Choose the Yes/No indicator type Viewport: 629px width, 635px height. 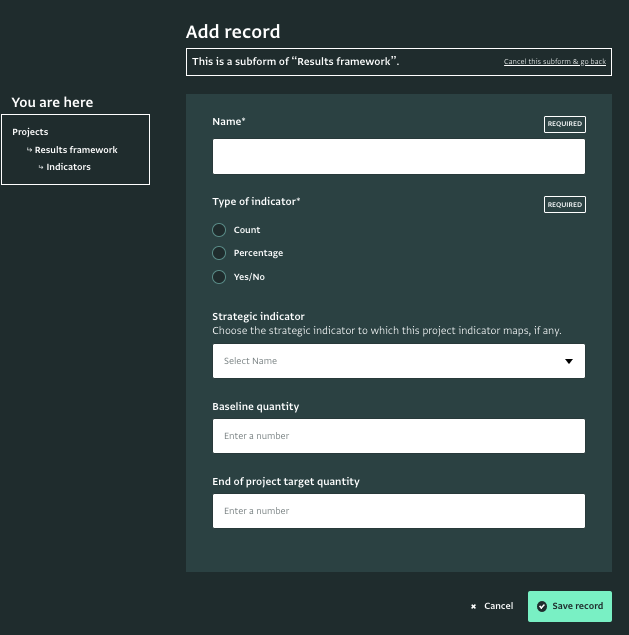[x=219, y=277]
